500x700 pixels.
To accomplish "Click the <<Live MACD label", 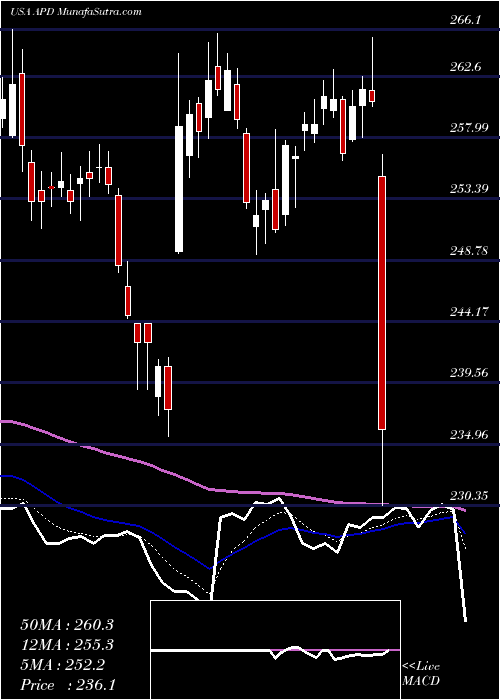I will [x=421, y=673].
